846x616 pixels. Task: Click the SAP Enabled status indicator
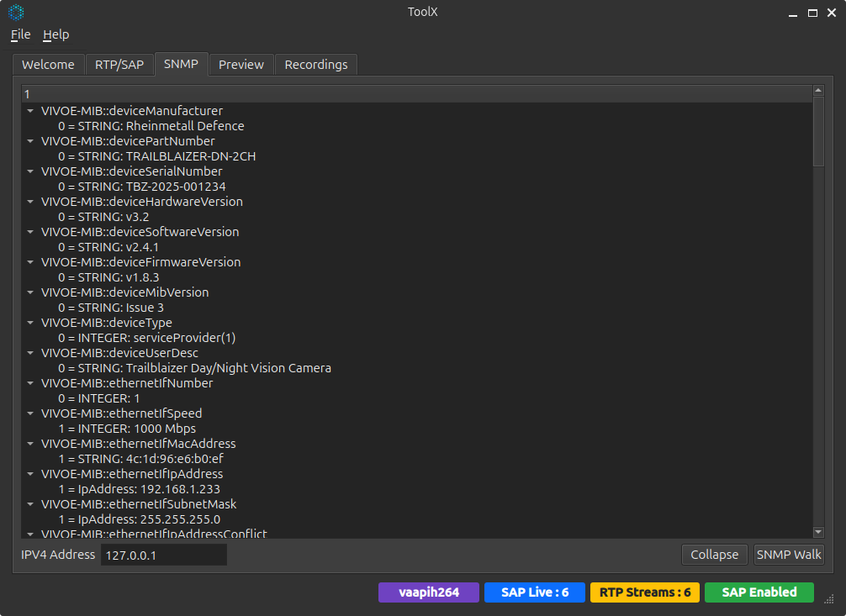(759, 592)
